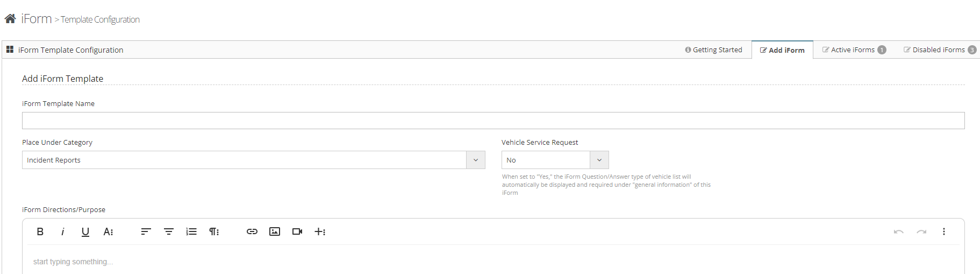This screenshot has width=980, height=274.
Task: Toggle underline text formatting
Action: tap(85, 231)
